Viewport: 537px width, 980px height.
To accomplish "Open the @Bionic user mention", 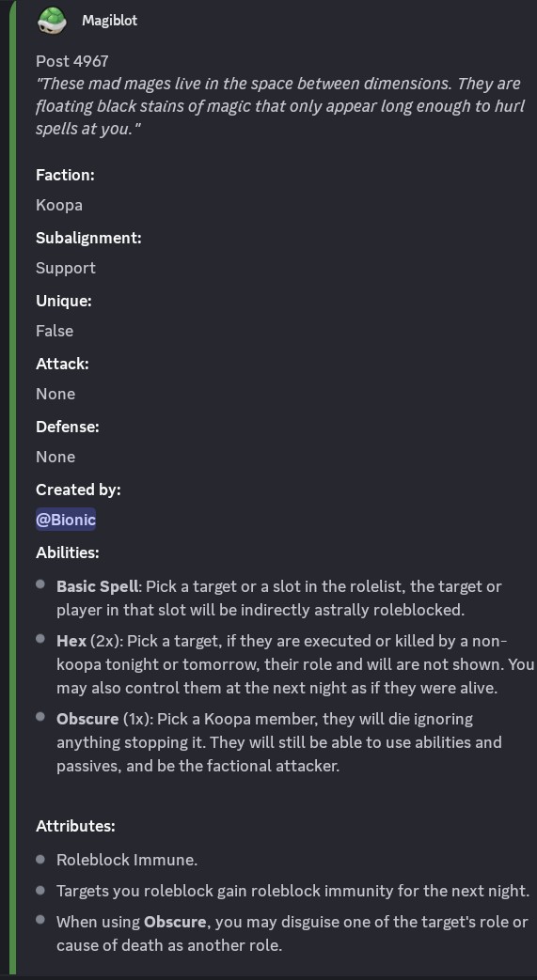I will pyautogui.click(x=66, y=520).
